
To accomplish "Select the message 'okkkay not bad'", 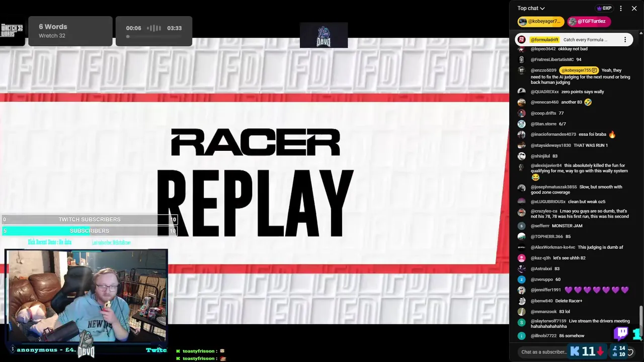I will click(x=573, y=49).
